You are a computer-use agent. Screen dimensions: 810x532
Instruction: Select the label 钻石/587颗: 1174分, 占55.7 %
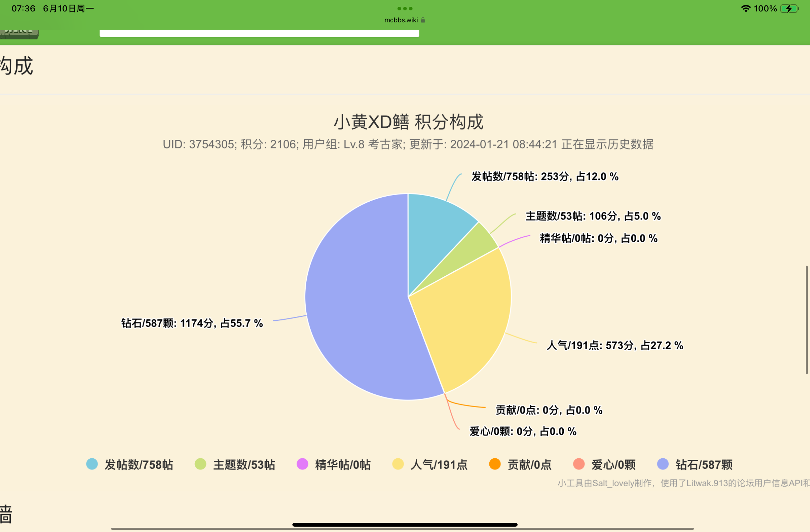coord(192,323)
